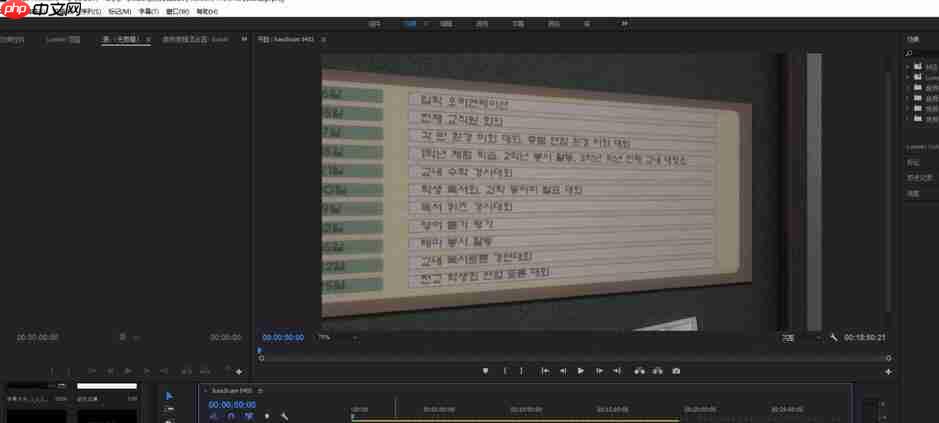
Task: Open the Program monitor zoom level dropdown
Action: point(337,338)
